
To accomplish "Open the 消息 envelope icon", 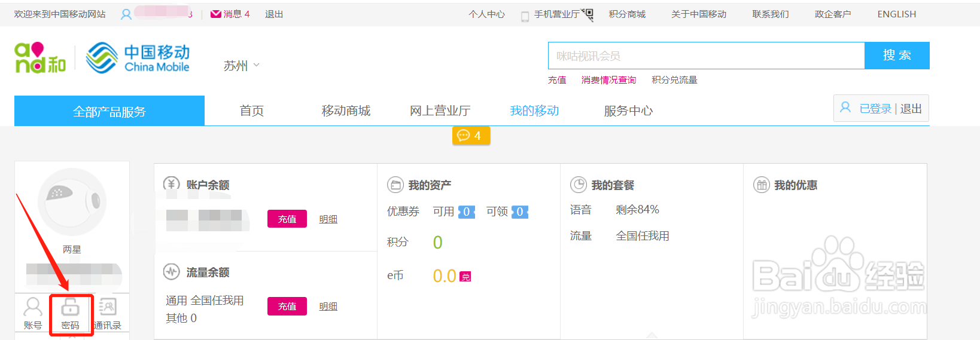I will tap(216, 14).
